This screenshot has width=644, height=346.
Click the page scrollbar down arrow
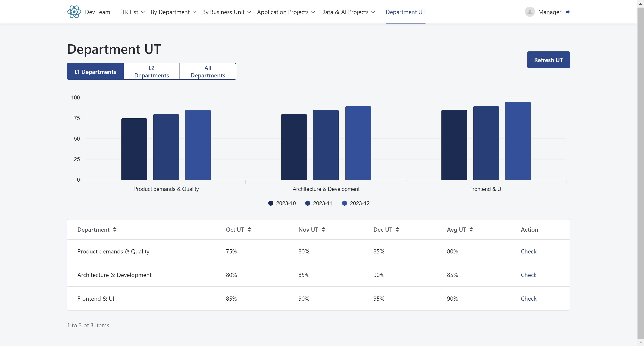coord(640,342)
